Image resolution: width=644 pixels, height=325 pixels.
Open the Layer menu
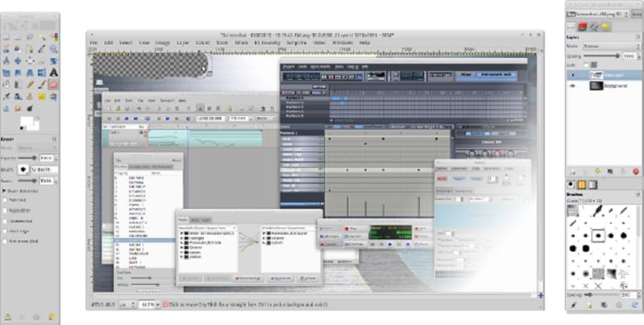pos(183,43)
